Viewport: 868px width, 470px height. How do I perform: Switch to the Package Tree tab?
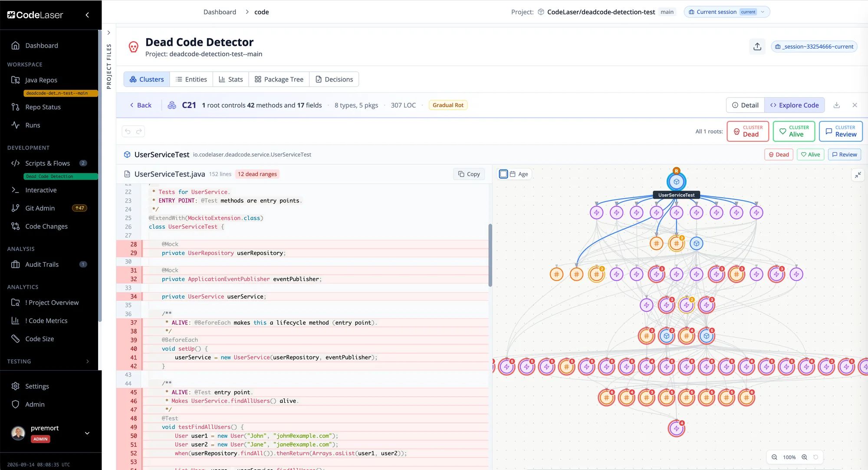pos(279,79)
